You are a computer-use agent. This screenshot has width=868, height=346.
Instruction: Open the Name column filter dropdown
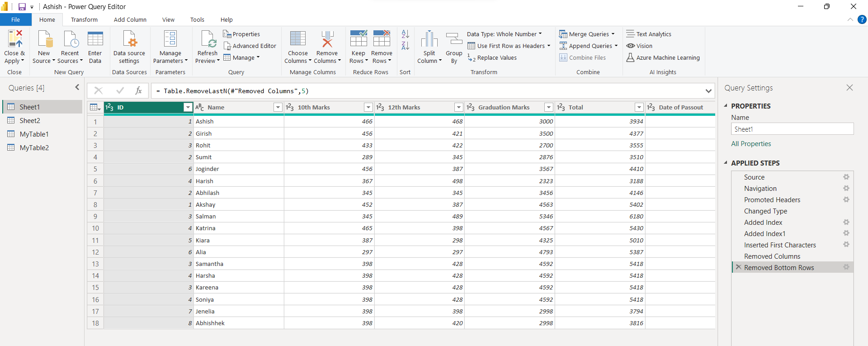coord(278,107)
